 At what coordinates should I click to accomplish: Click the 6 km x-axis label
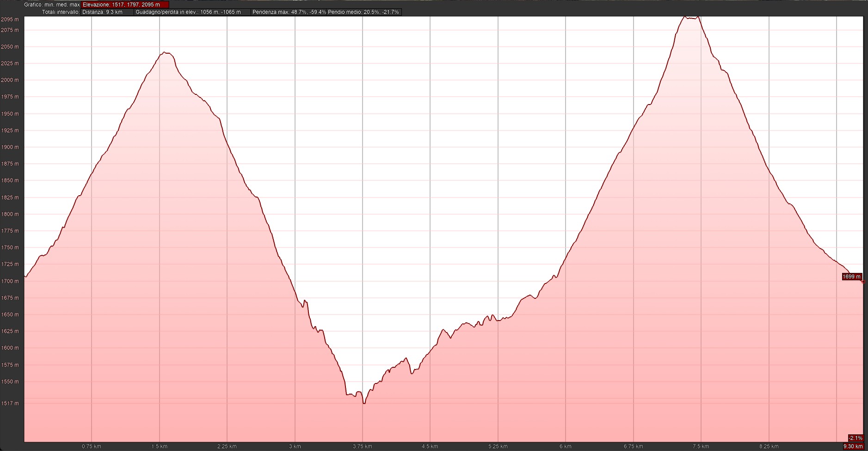click(x=565, y=446)
